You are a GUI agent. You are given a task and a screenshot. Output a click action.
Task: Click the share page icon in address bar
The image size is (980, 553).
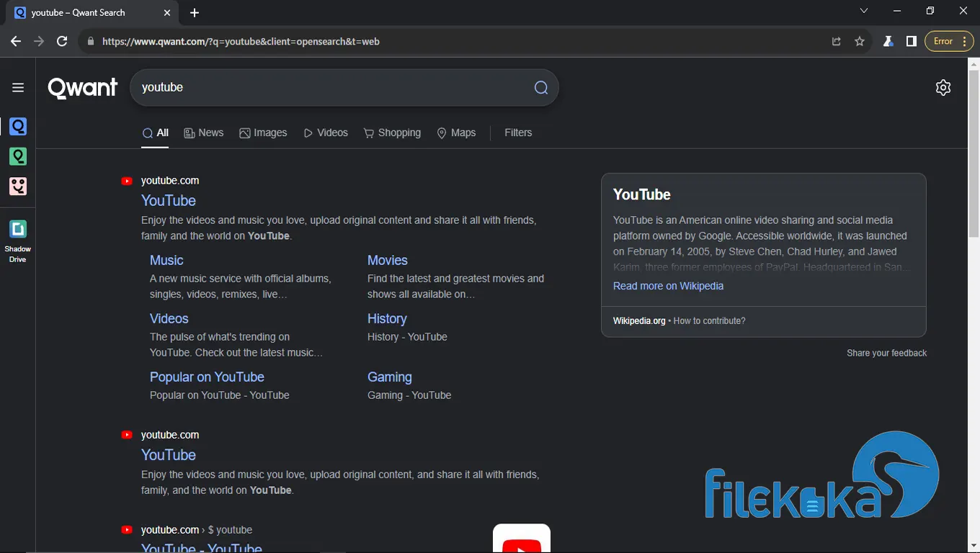836,42
